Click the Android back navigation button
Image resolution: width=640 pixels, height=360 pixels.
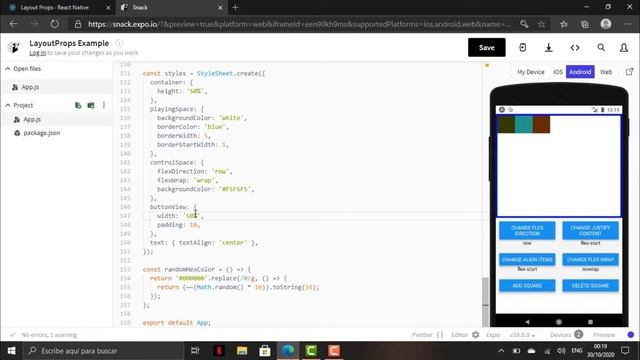pos(527,322)
